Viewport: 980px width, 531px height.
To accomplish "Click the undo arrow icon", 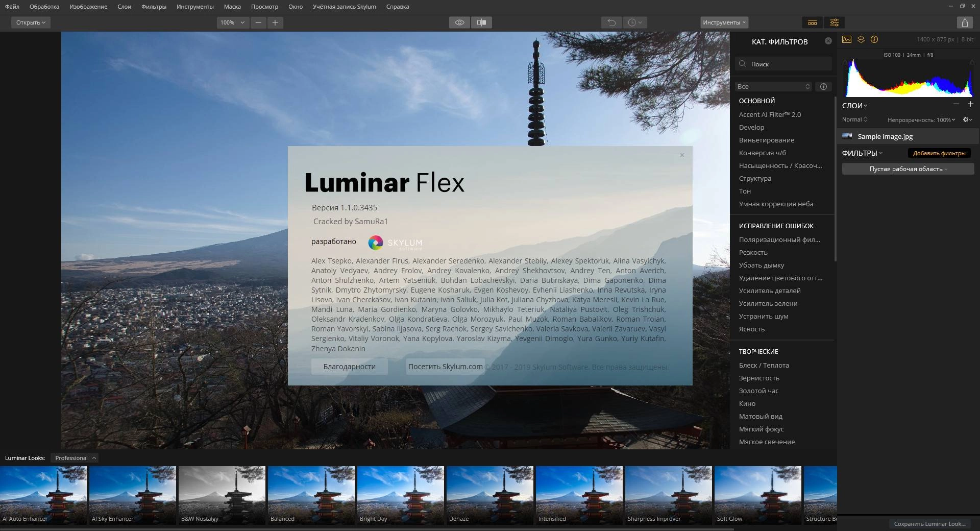I will click(611, 22).
